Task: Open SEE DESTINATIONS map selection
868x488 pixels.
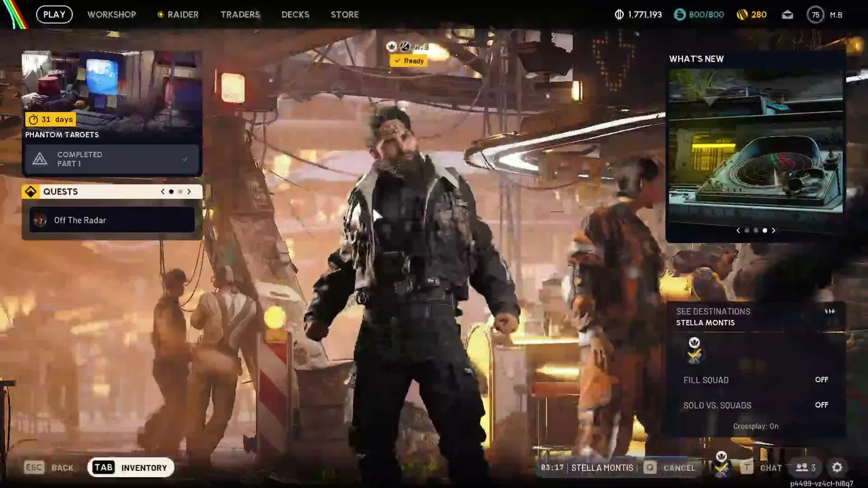Action: pyautogui.click(x=713, y=312)
